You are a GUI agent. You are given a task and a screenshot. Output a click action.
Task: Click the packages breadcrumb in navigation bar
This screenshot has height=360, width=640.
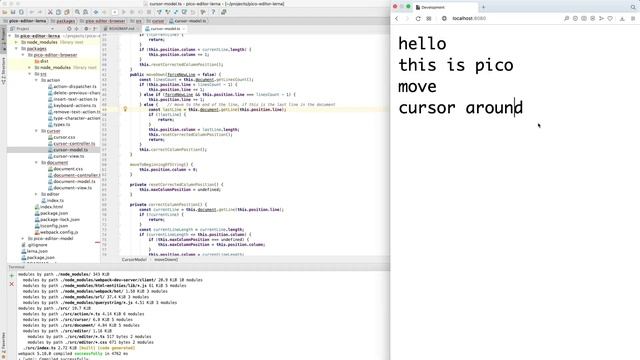[x=63, y=21]
